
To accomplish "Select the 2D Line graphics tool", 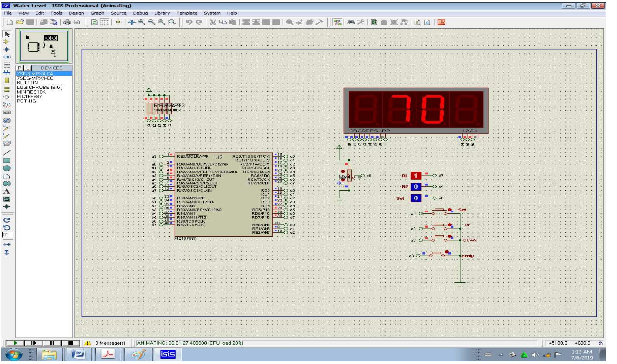I will point(7,153).
